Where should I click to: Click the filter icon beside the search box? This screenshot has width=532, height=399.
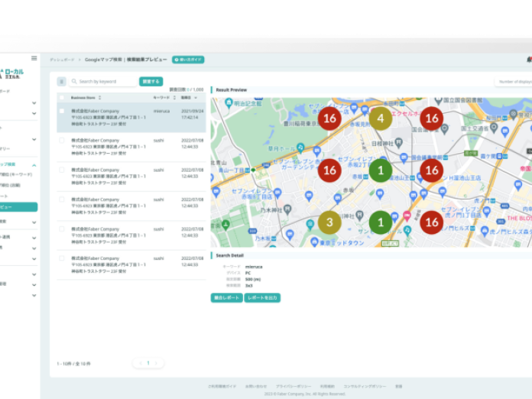point(63,81)
